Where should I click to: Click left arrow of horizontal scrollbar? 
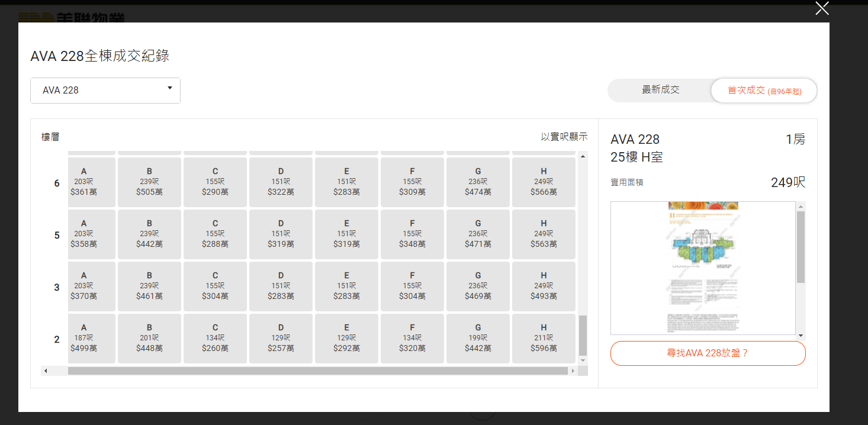tap(46, 371)
